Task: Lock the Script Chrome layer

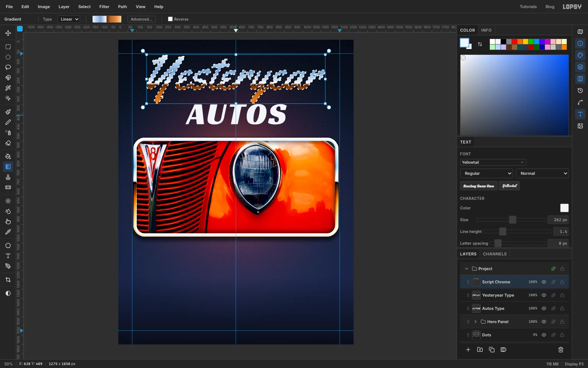Action: point(562,282)
